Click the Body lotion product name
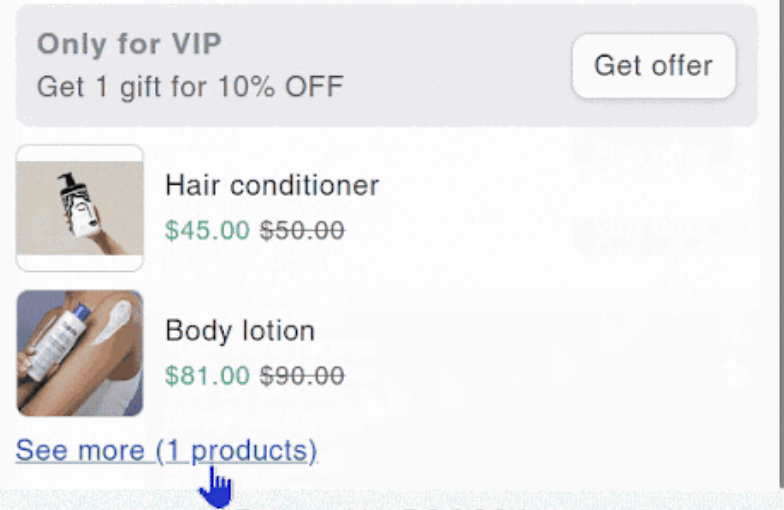The image size is (784, 510). click(x=240, y=330)
